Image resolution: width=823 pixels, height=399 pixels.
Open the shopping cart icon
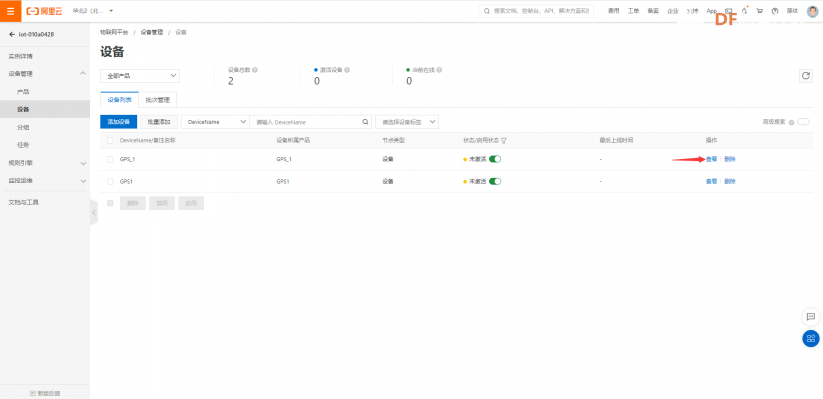[759, 11]
